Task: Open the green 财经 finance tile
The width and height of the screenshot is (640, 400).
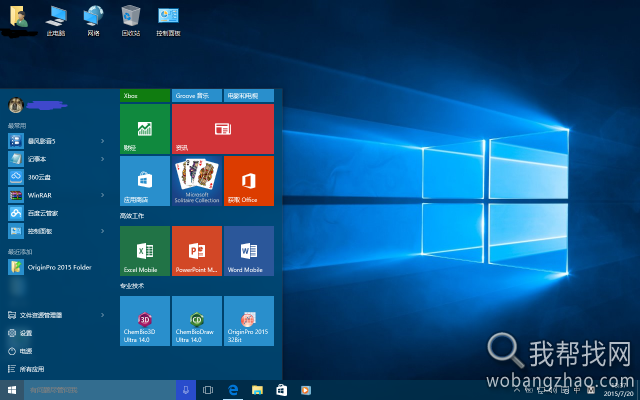Action: click(145, 129)
